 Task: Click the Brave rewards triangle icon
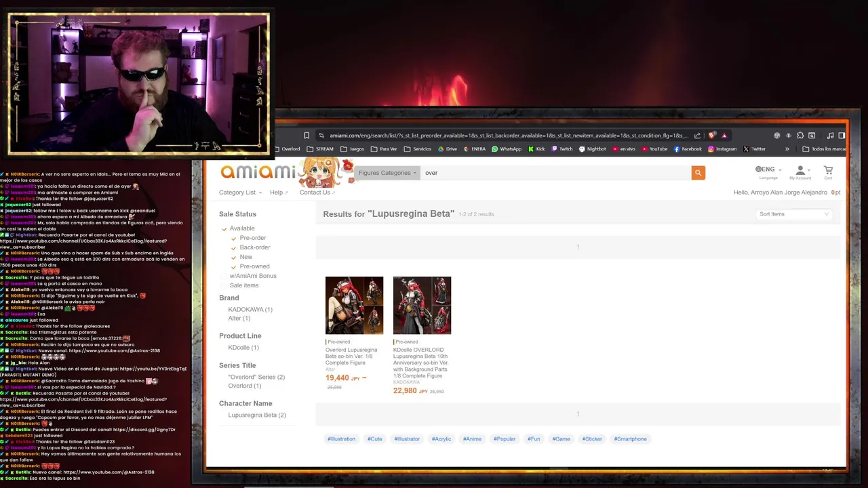(724, 136)
